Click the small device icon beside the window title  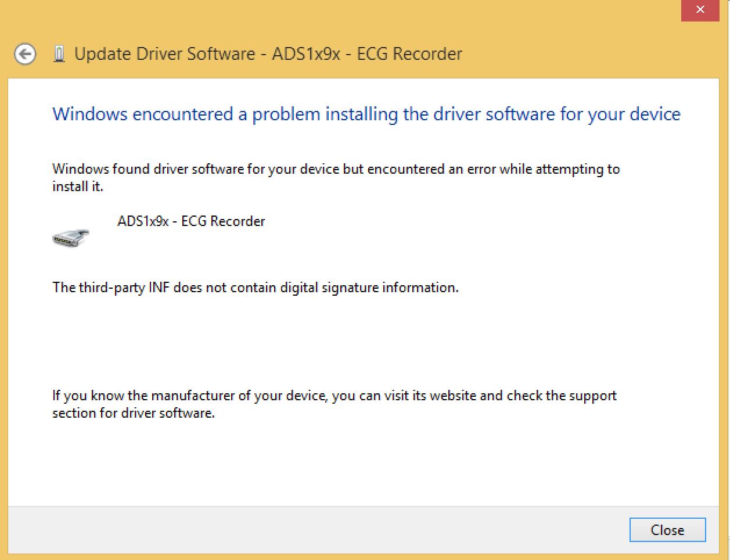59,54
